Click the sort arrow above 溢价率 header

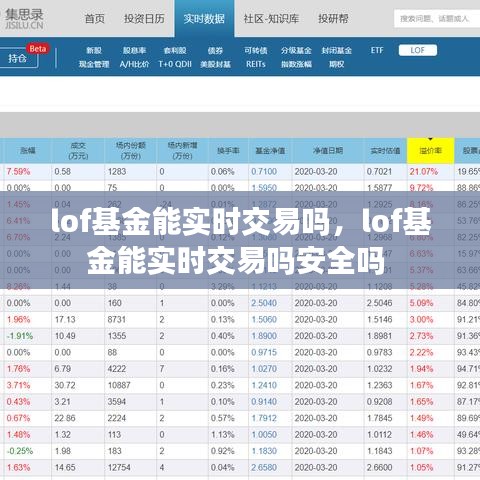(x=430, y=139)
